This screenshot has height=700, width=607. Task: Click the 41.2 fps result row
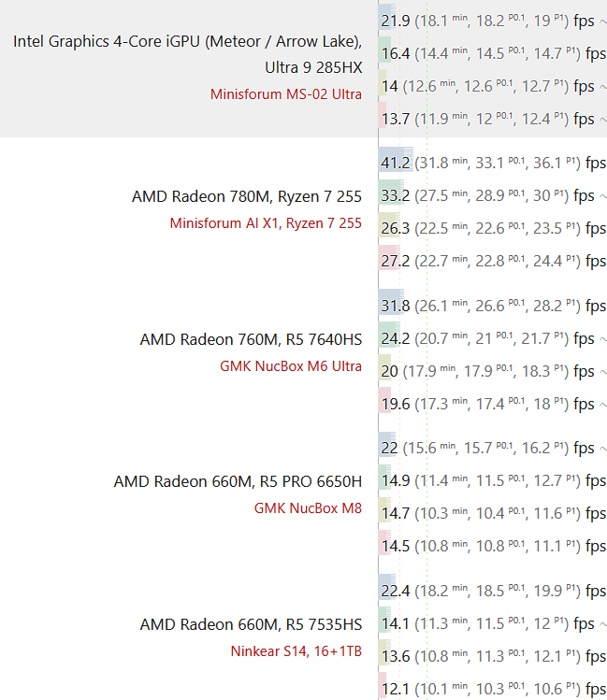click(493, 163)
